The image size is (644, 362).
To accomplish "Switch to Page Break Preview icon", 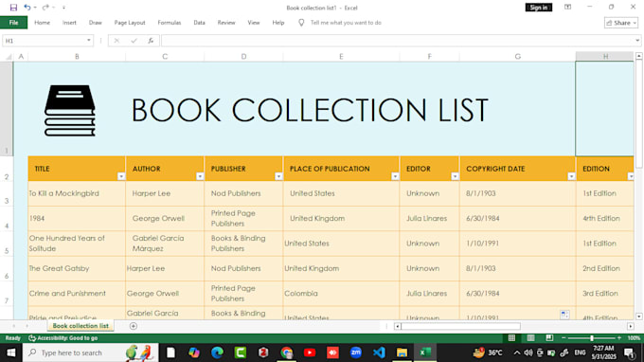I will (549, 337).
